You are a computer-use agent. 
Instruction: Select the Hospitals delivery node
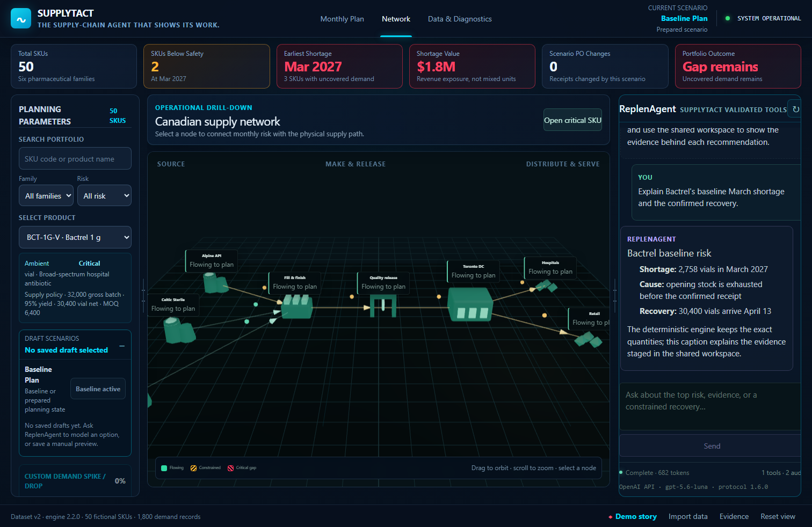pyautogui.click(x=546, y=286)
